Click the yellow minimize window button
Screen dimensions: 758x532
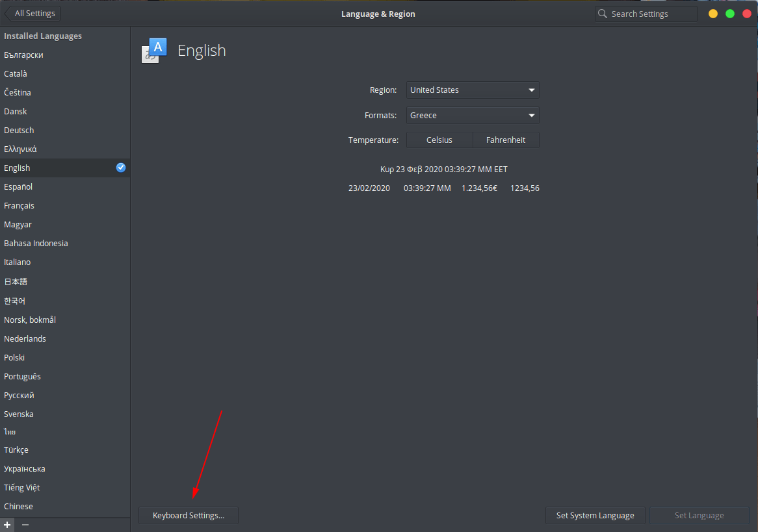click(713, 14)
